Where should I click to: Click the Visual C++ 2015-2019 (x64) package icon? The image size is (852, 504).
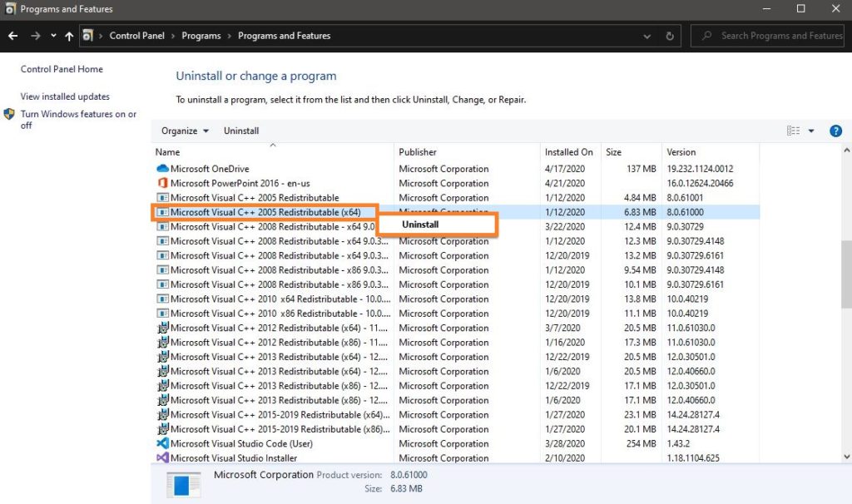pos(162,414)
